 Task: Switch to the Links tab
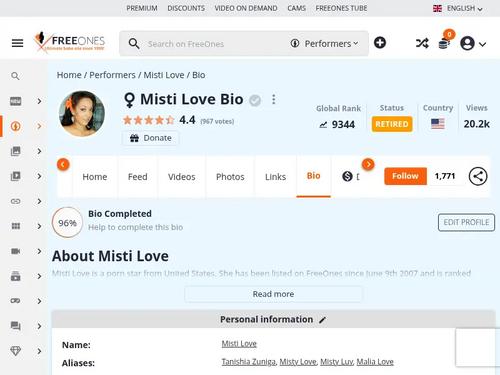click(x=275, y=177)
